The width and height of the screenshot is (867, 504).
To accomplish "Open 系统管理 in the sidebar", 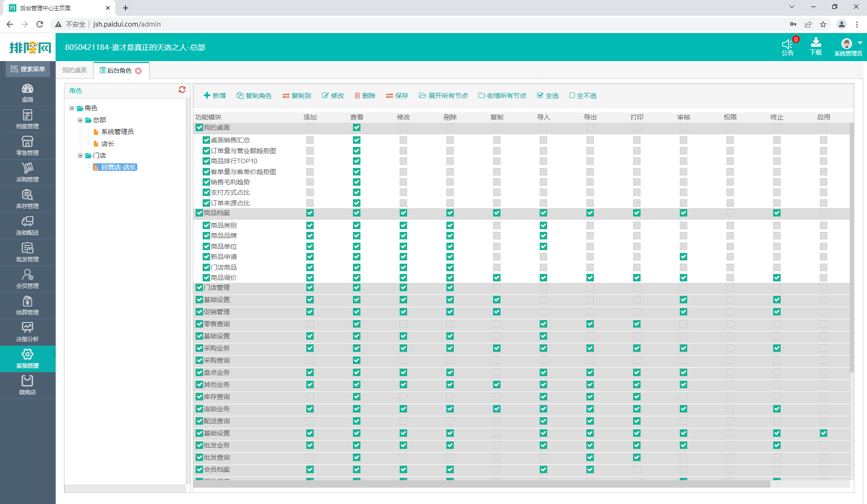I will click(28, 359).
